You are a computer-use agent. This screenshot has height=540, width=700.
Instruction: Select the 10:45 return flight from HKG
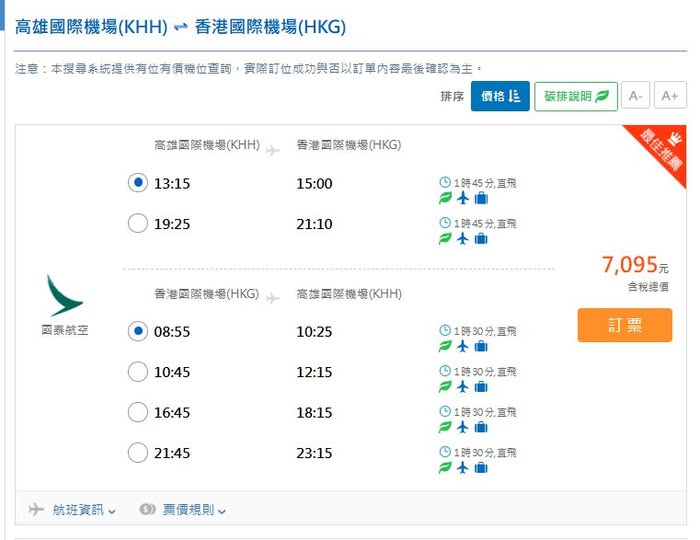(138, 372)
